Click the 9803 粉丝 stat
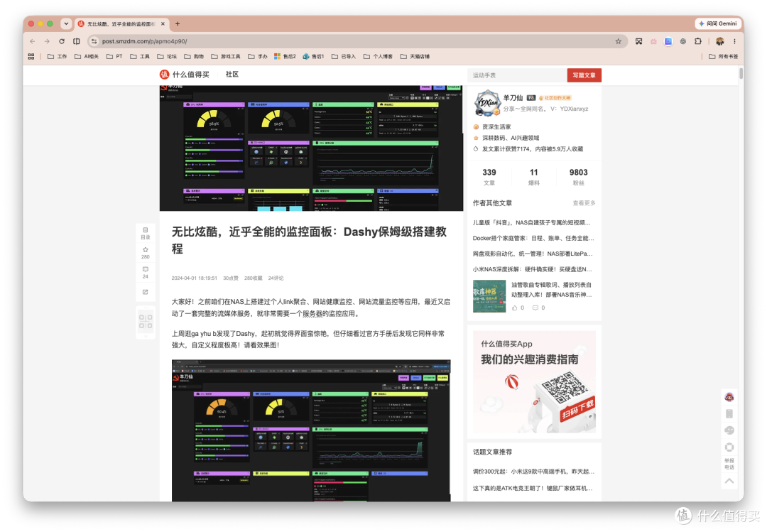 pos(578,177)
